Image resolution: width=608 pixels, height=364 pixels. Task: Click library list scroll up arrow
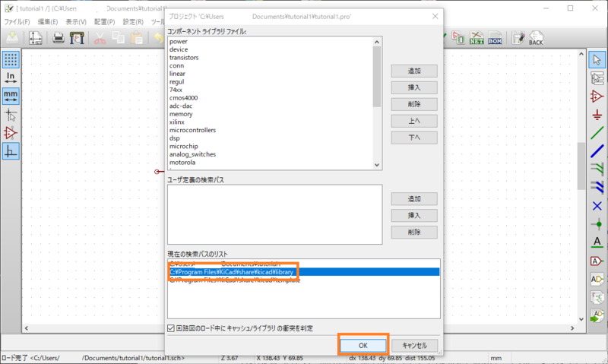point(376,42)
